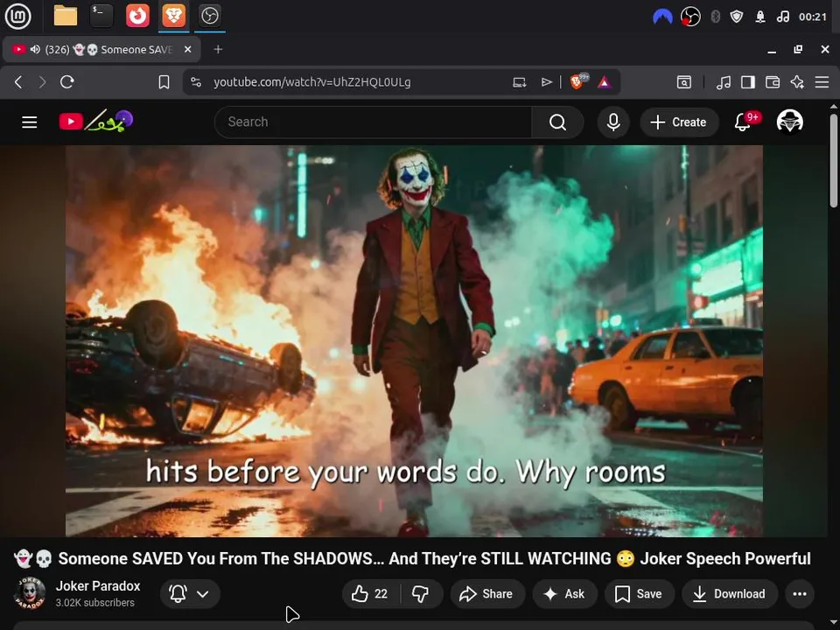
Task: Click the Ask button
Action: (x=564, y=593)
